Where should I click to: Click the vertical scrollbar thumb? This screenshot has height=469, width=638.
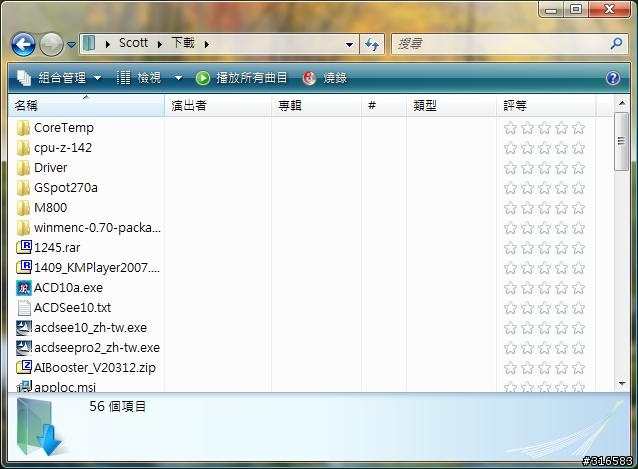(x=621, y=142)
